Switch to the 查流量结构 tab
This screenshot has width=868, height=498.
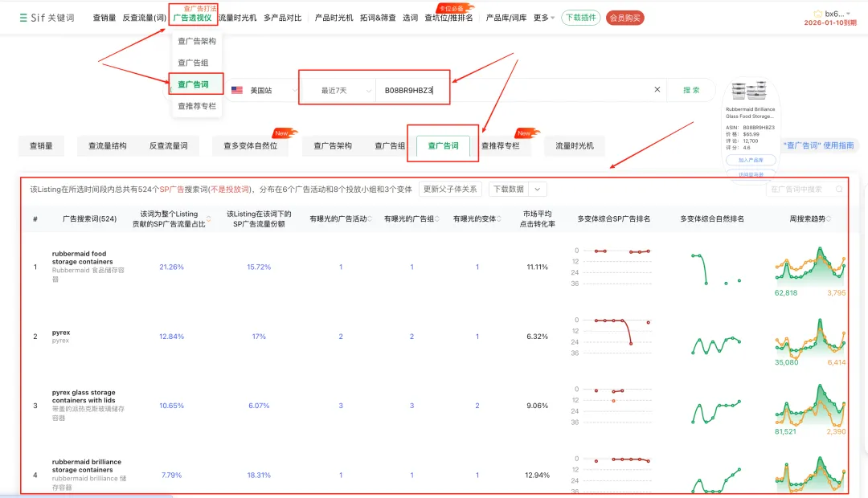(108, 145)
